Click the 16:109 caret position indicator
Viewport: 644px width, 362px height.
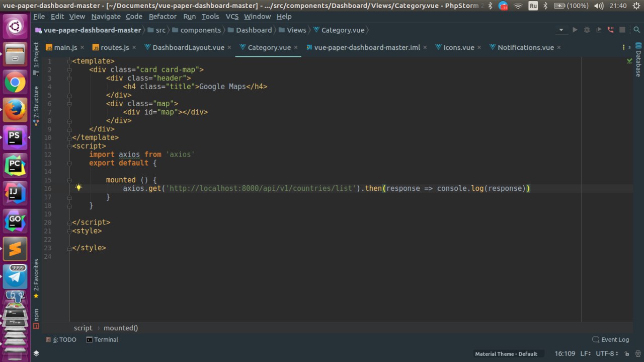[x=565, y=353]
